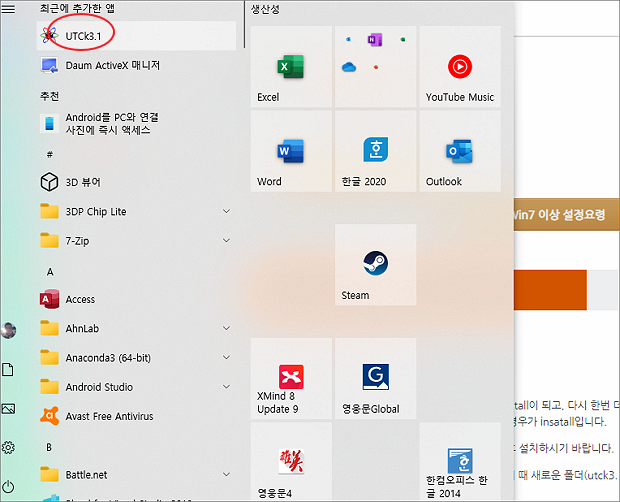Viewport: 620px width, 502px height.
Task: Click the OneDrive cloud icon in folder tile
Action: pyautogui.click(x=349, y=67)
